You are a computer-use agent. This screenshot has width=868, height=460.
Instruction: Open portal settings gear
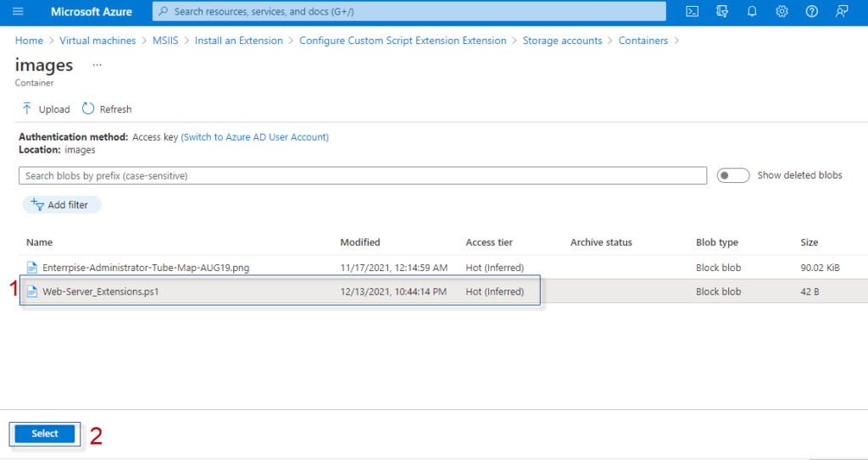782,11
